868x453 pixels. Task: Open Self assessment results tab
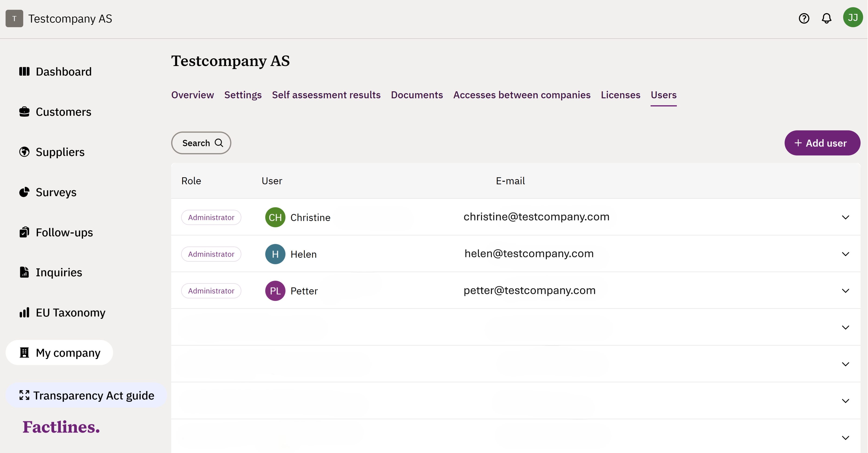point(326,95)
